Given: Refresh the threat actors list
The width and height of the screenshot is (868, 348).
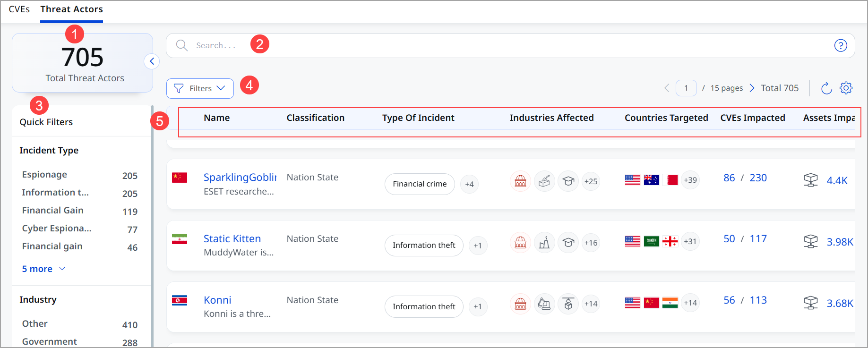Looking at the screenshot, I should (x=826, y=88).
